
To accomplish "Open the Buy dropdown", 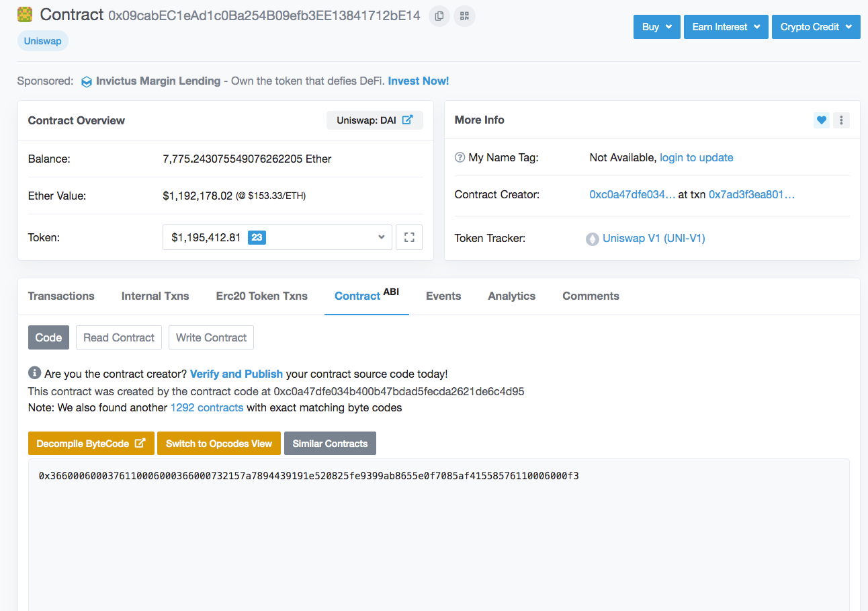I will [657, 27].
